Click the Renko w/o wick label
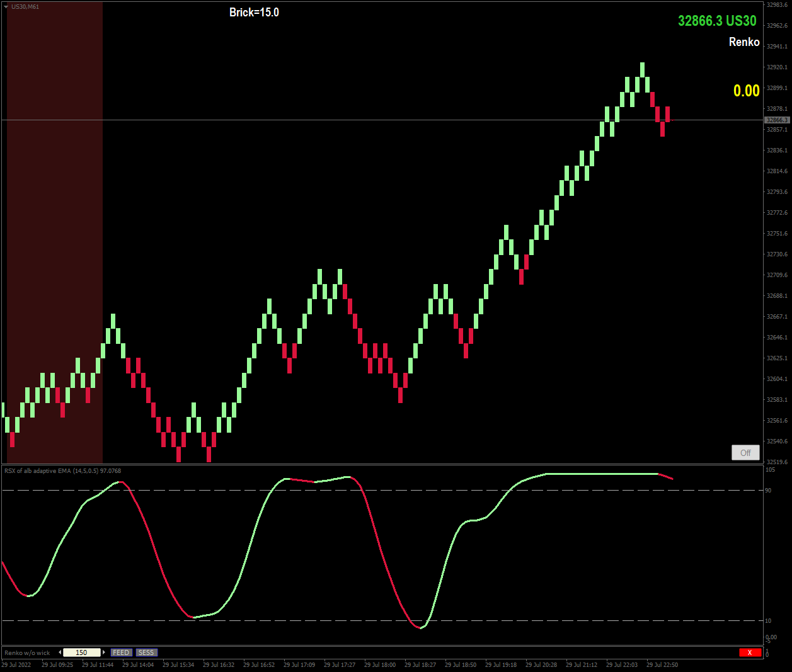The height and width of the screenshot is (672, 792). click(x=27, y=653)
